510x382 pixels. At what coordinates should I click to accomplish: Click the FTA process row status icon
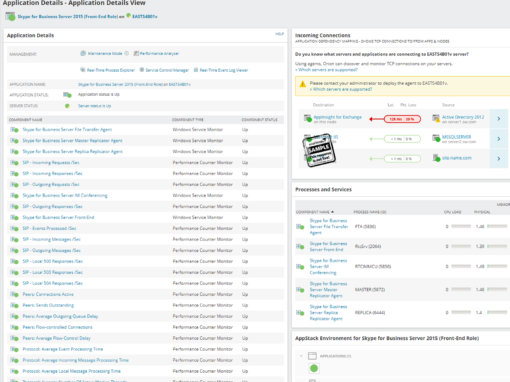point(300,227)
